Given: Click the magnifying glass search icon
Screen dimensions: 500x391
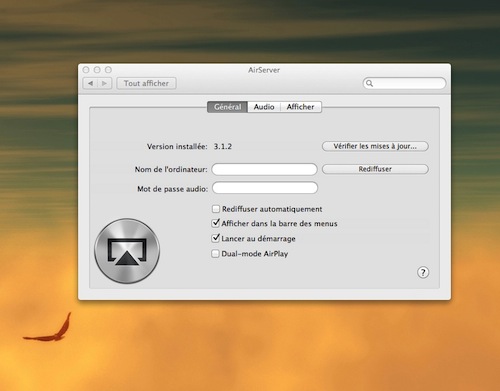Looking at the screenshot, I should click(369, 83).
